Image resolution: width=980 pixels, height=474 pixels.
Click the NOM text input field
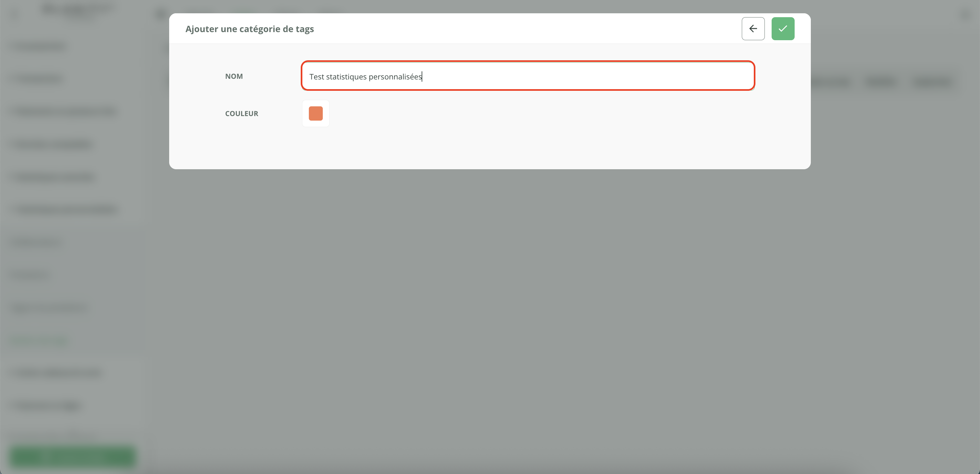528,76
